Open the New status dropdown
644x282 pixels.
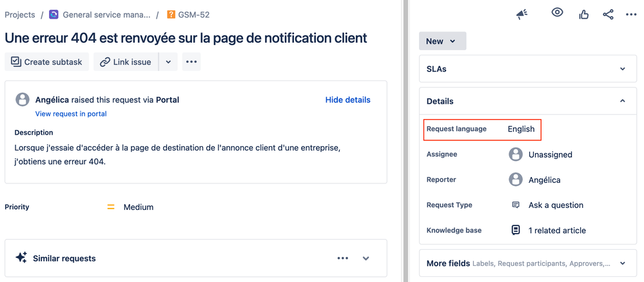(443, 41)
